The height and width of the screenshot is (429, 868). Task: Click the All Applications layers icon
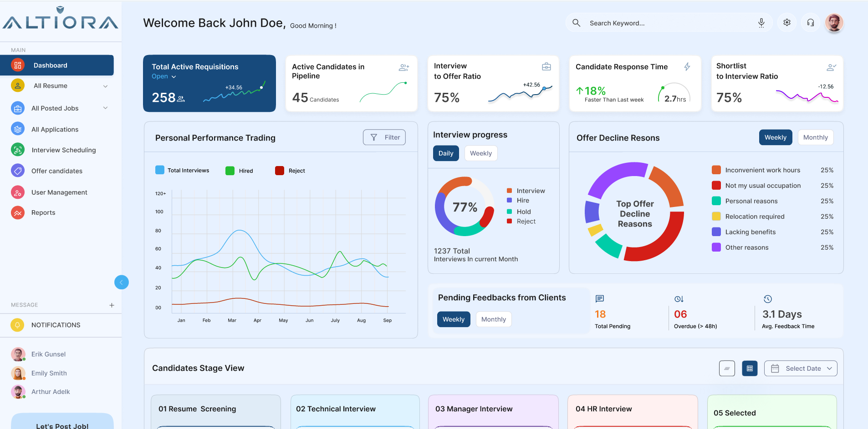coord(18,129)
